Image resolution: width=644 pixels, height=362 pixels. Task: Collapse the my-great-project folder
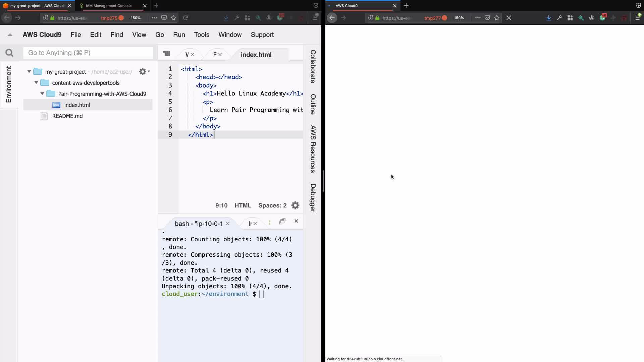tap(29, 72)
